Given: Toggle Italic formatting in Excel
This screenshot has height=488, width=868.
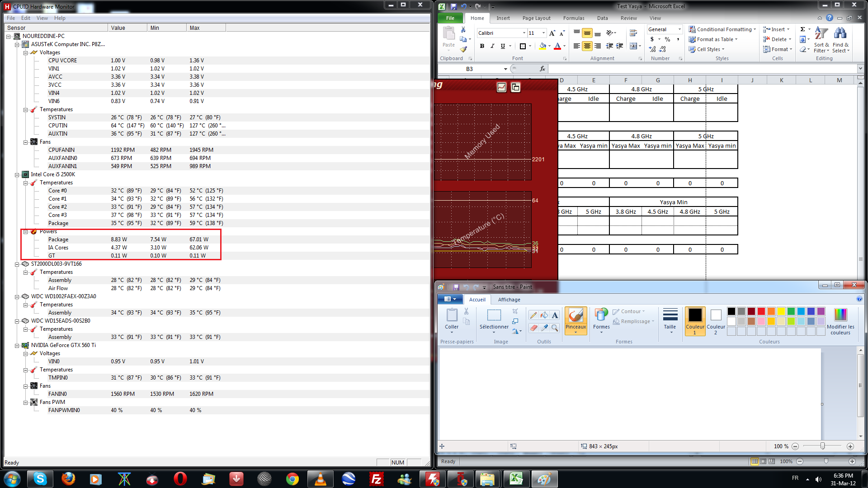Looking at the screenshot, I should pos(492,46).
